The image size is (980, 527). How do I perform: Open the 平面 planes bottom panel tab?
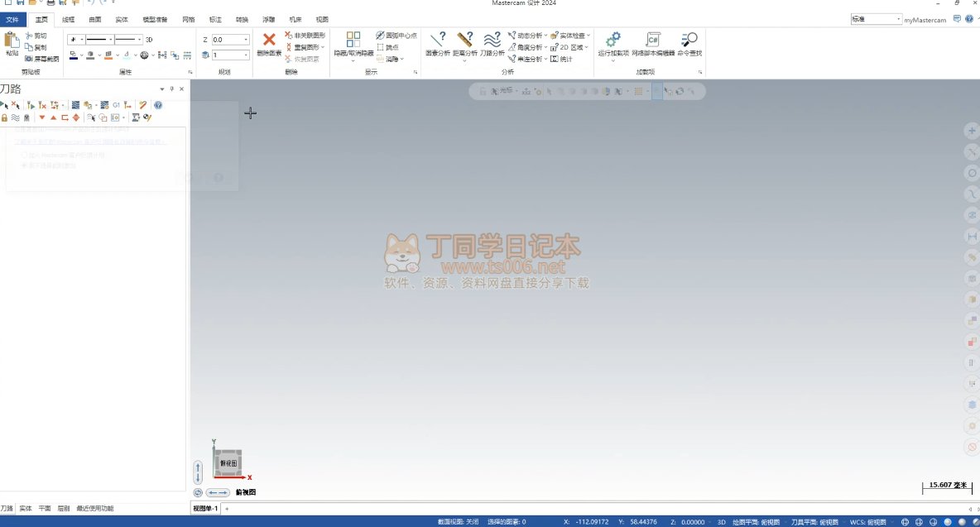point(45,508)
